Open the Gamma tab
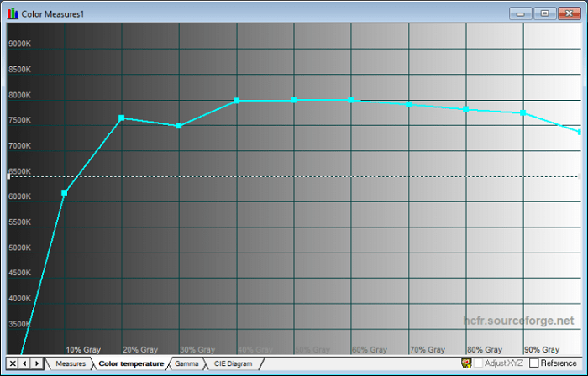 (186, 363)
